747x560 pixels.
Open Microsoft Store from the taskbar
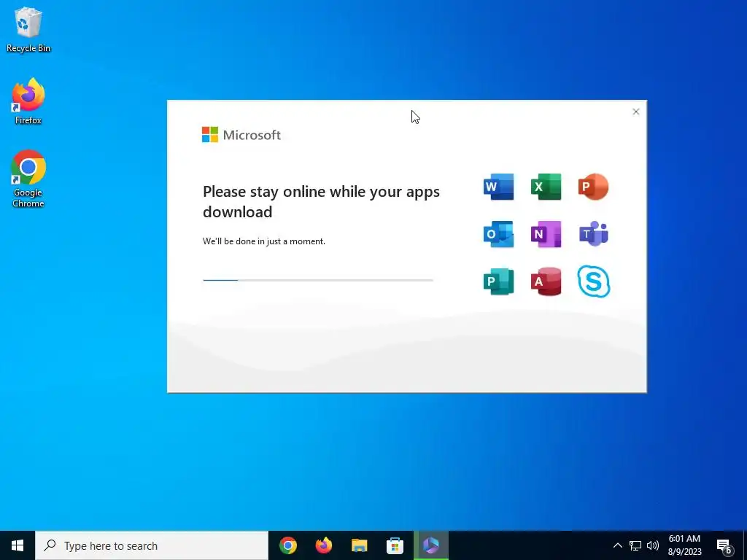395,545
